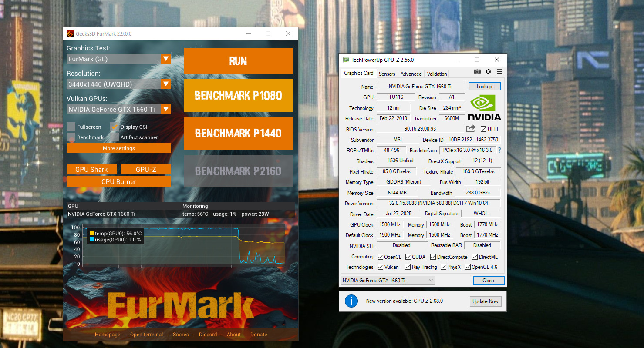Click the Bus Interface question mark

(499, 150)
